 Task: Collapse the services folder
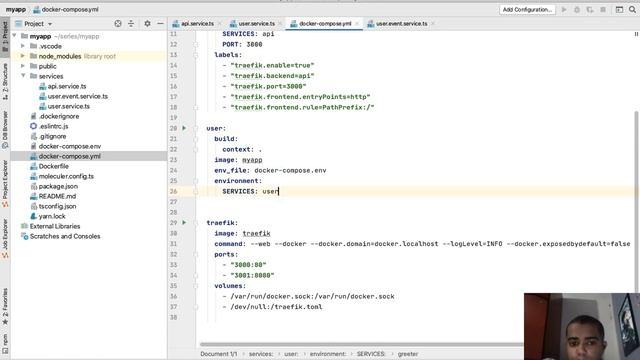tap(23, 76)
